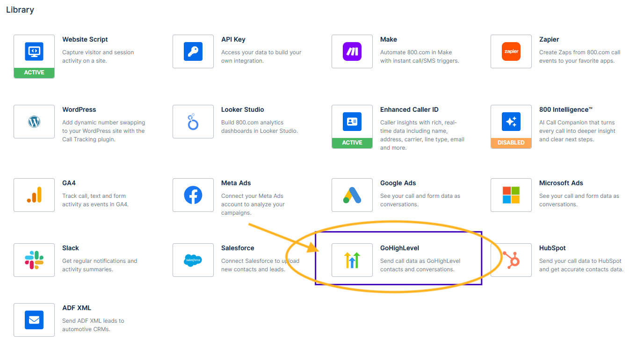
Task: Select the Google Ads logo
Action: coord(352,195)
